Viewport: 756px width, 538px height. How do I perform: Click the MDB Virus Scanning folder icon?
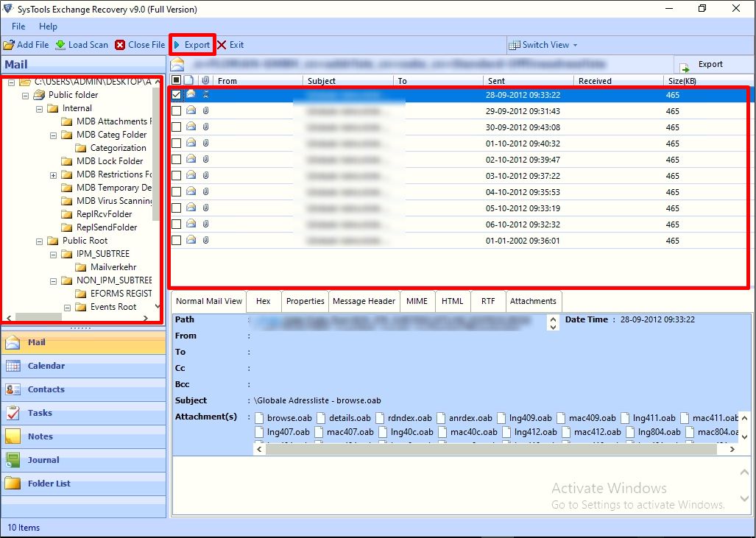pyautogui.click(x=67, y=200)
